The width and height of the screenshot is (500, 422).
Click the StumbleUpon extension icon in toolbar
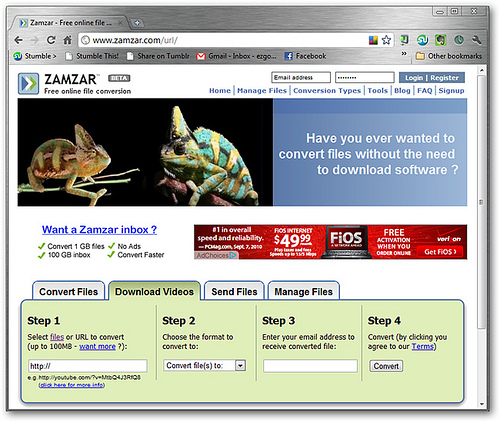422,40
